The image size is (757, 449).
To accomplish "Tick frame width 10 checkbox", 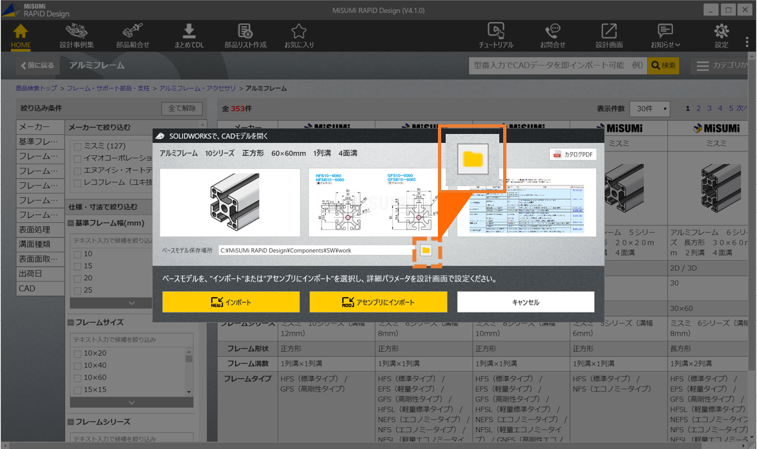I will [78, 254].
